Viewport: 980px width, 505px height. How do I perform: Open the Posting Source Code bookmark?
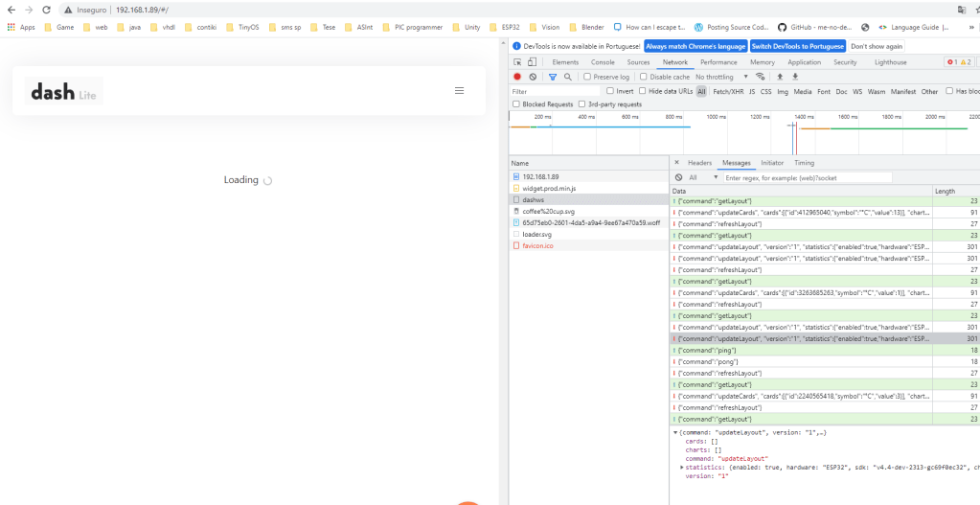point(732,28)
